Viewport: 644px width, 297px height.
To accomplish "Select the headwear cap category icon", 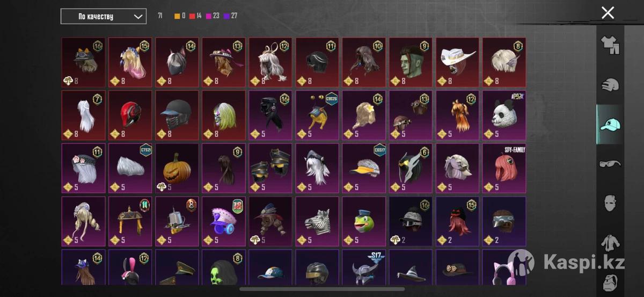I will [x=610, y=124].
